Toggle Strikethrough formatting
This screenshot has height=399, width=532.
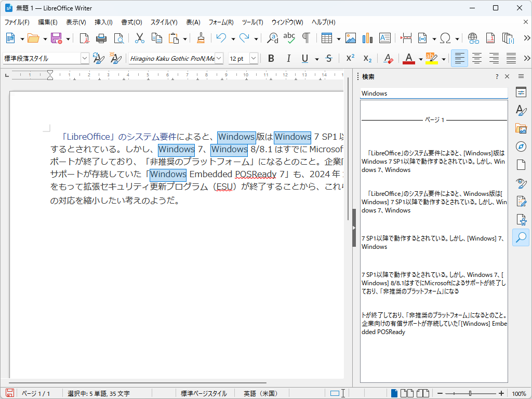(328, 58)
